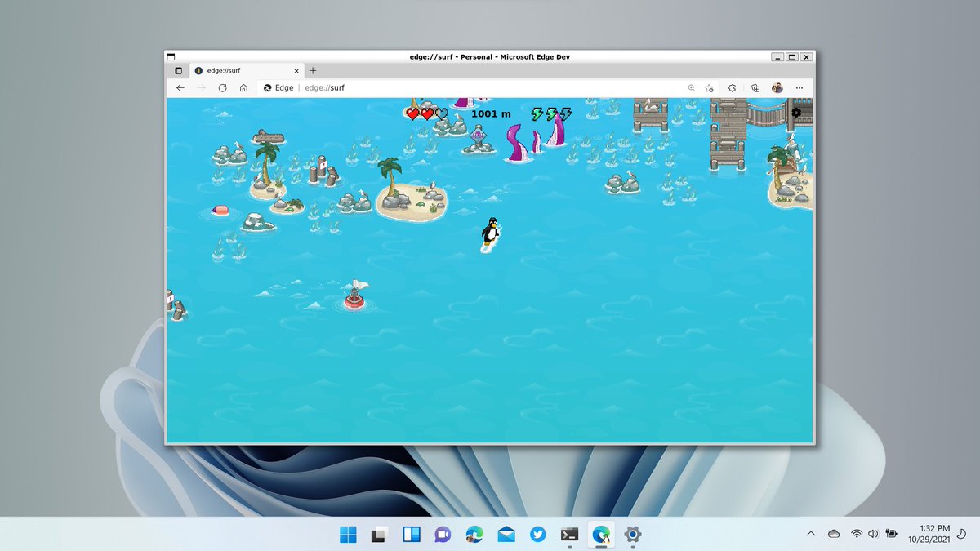Open OneDrive cloud tray icon
Viewport: 980px width, 551px height.
click(834, 534)
